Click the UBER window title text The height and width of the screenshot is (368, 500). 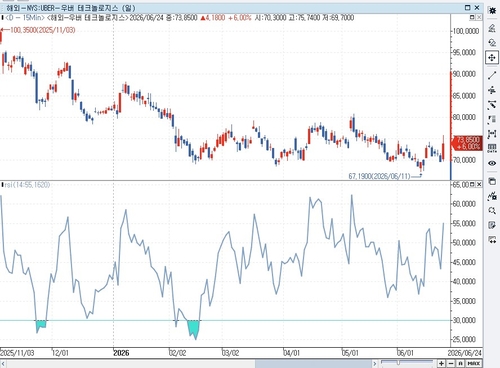71,8
